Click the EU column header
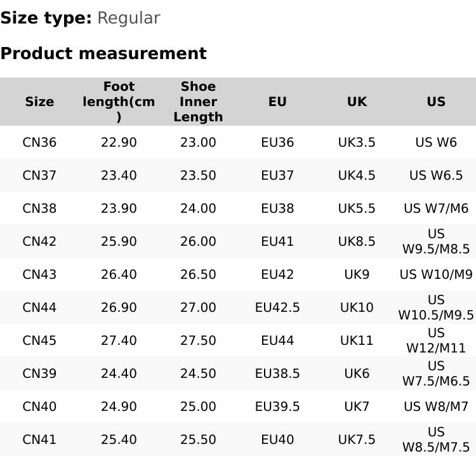Image resolution: width=476 pixels, height=456 pixels. [x=277, y=102]
